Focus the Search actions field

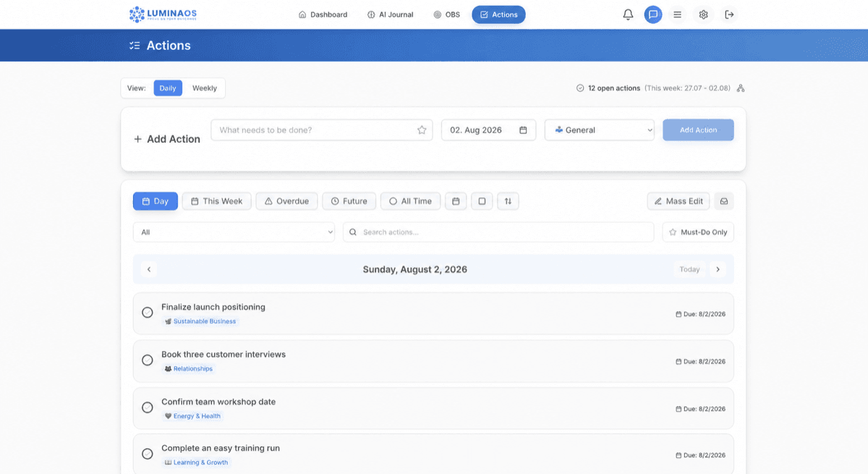(498, 232)
